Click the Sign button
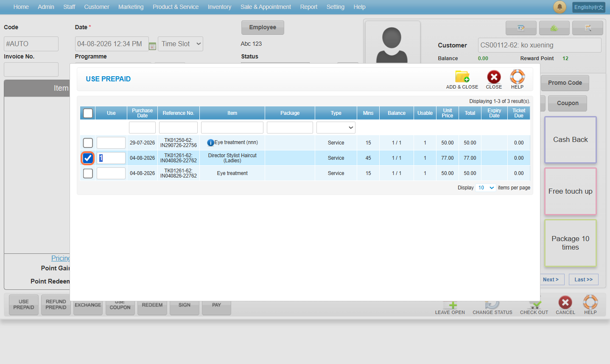Image resolution: width=610 pixels, height=364 pixels. click(185, 308)
